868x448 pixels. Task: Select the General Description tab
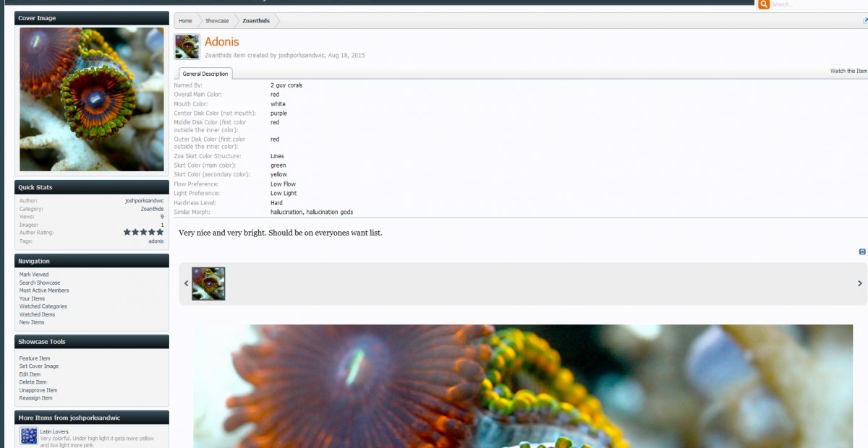point(205,74)
